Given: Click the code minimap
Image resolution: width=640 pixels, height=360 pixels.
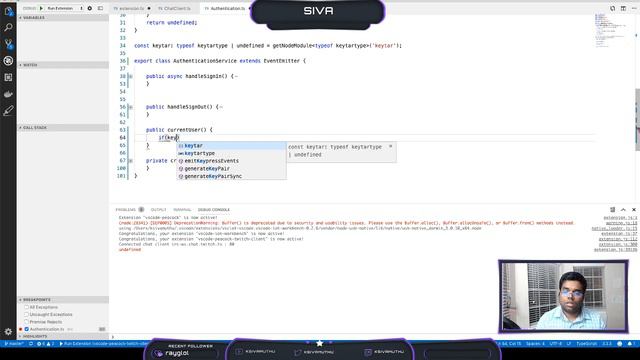Looking at the screenshot, I should (x=612, y=31).
